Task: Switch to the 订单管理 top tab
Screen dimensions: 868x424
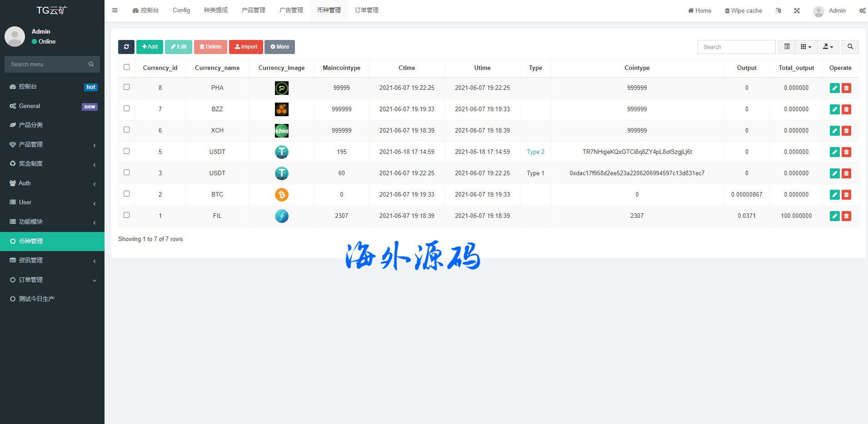Action: tap(366, 10)
